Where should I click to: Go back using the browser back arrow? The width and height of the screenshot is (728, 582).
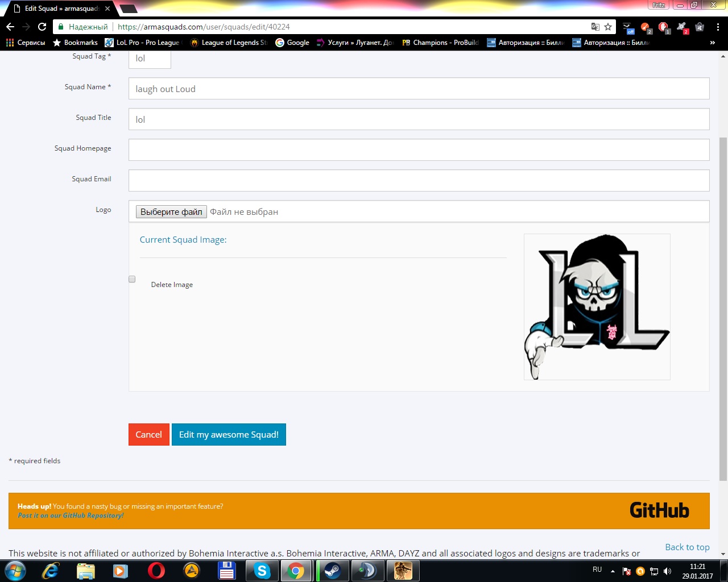point(10,27)
